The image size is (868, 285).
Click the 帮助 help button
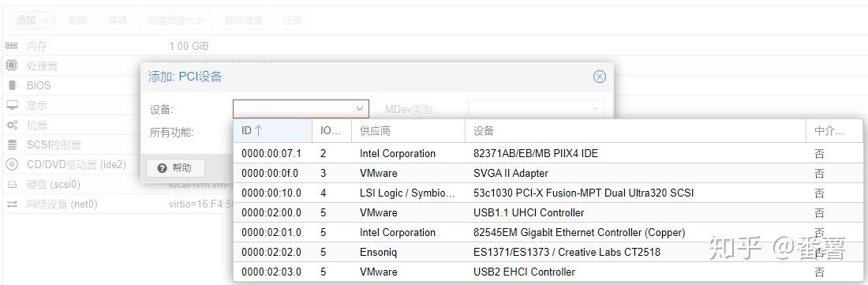(x=175, y=167)
